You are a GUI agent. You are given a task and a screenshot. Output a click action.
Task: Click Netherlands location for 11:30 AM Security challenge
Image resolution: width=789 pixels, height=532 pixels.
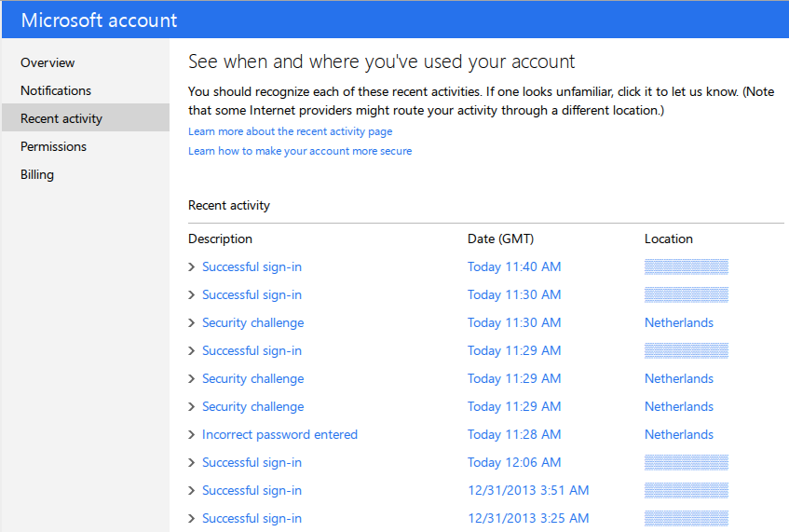[x=678, y=322]
